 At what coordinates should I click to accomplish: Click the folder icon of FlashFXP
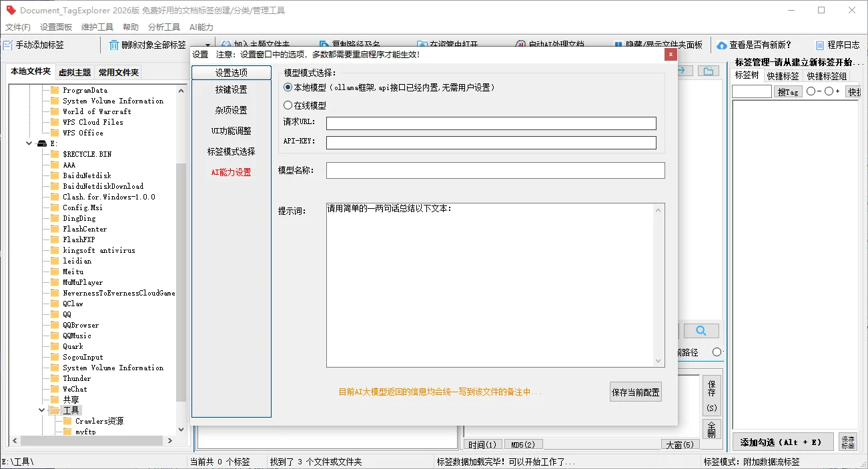click(x=55, y=240)
